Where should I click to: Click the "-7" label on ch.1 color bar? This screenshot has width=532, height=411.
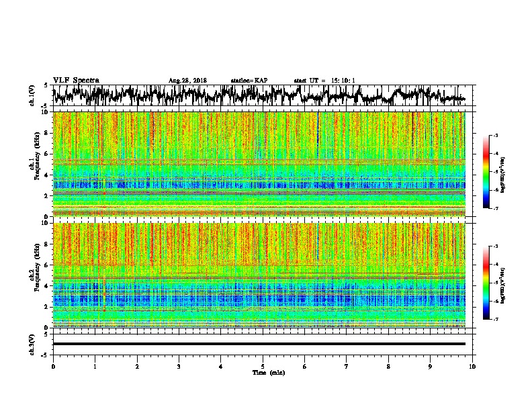click(496, 208)
